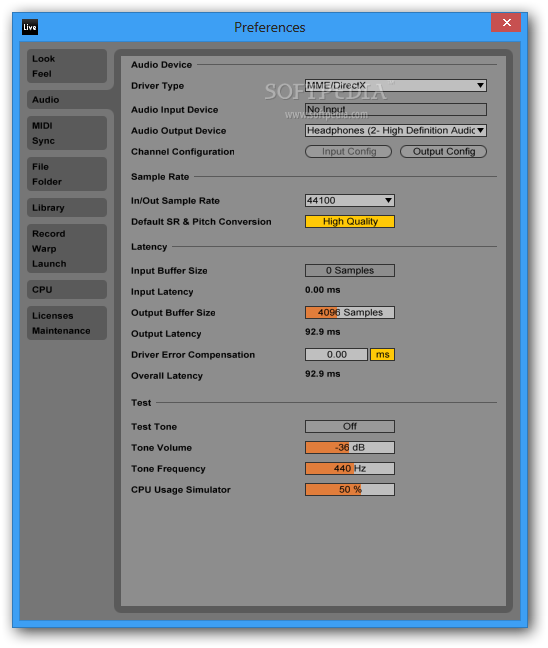Close the Preferences window
The height and width of the screenshot is (648, 548).
[x=506, y=23]
